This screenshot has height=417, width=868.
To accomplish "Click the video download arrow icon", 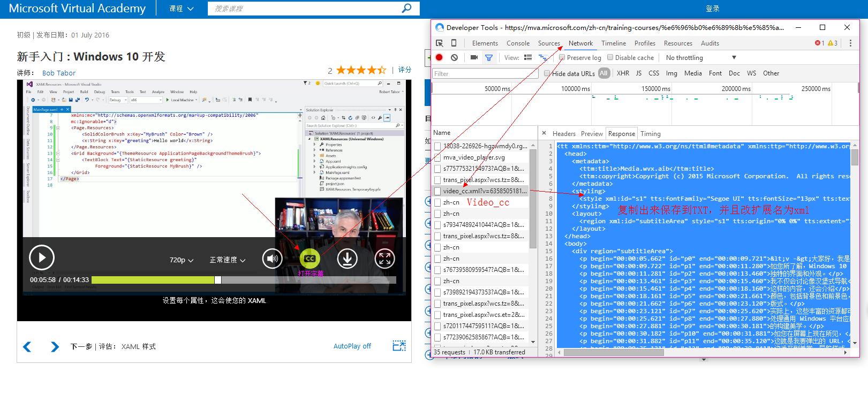I will (x=347, y=259).
